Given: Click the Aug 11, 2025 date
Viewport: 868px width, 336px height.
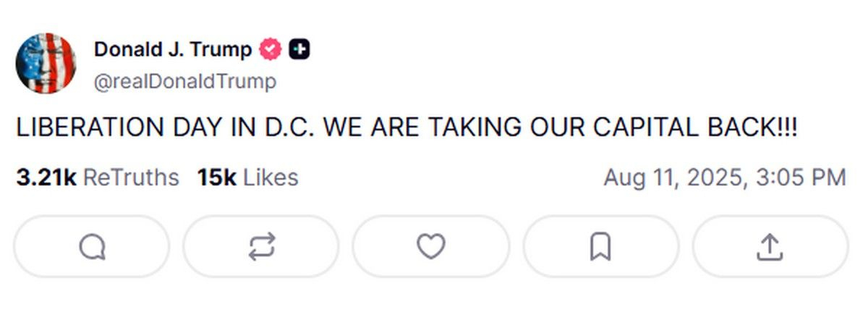Looking at the screenshot, I should click(673, 177).
